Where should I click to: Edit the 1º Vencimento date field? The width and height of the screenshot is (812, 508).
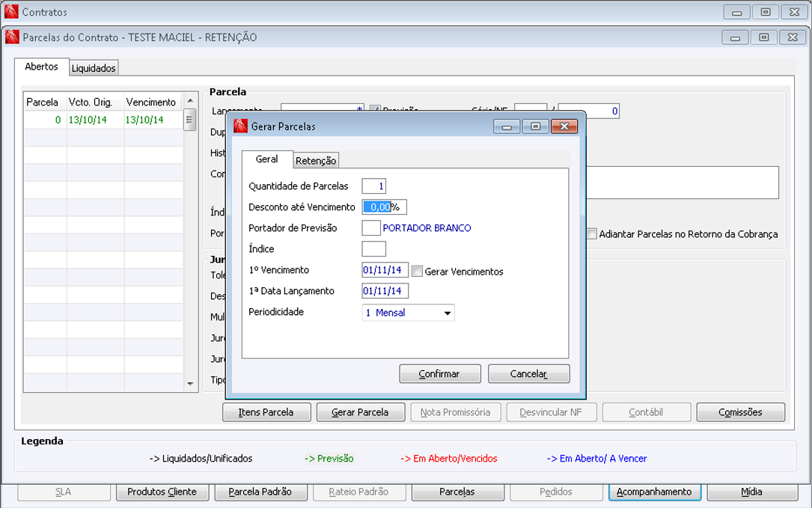pos(385,270)
